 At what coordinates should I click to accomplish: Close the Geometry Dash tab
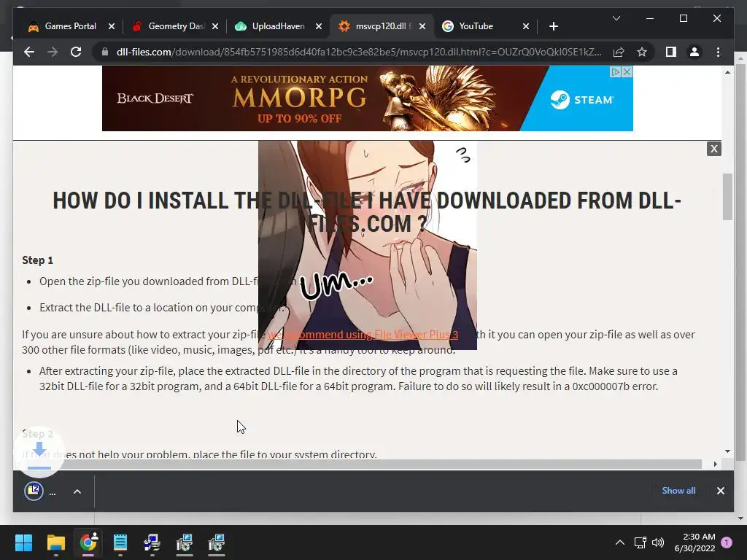coord(215,26)
